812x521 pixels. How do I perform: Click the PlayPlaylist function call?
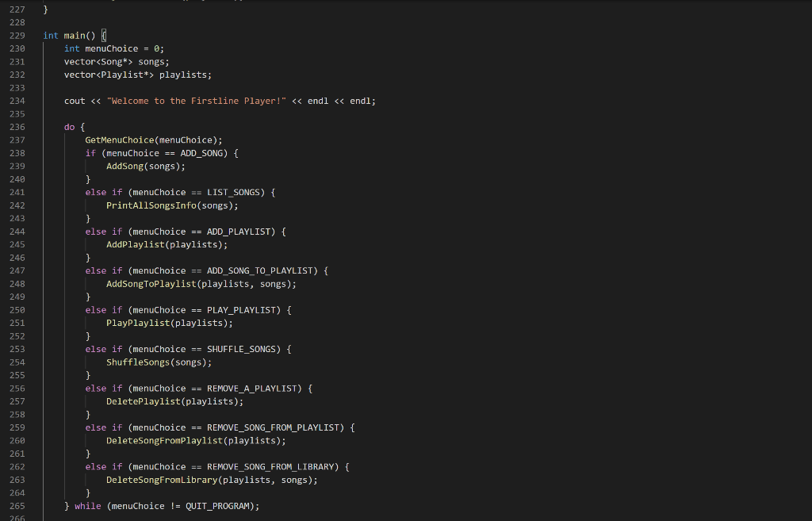click(x=139, y=322)
